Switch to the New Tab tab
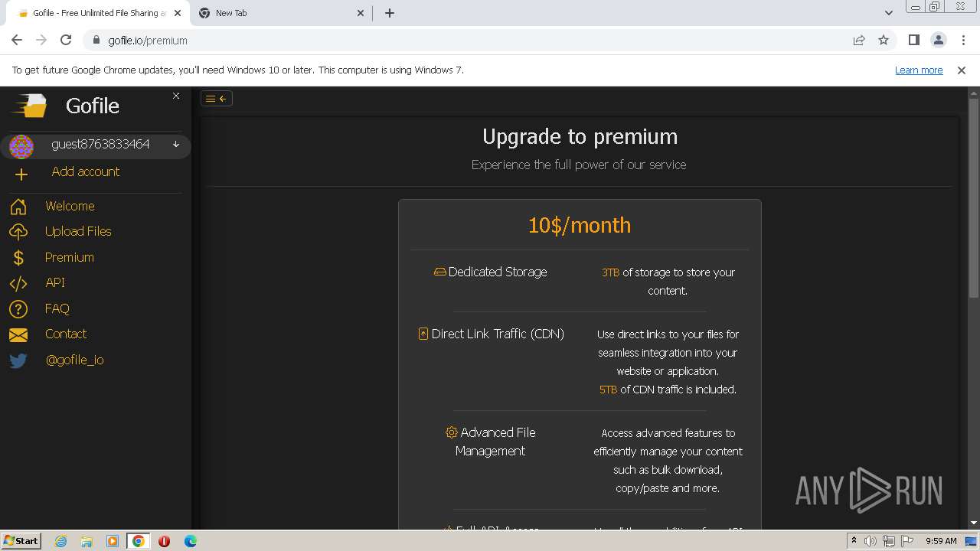This screenshot has height=551, width=980. click(x=280, y=13)
